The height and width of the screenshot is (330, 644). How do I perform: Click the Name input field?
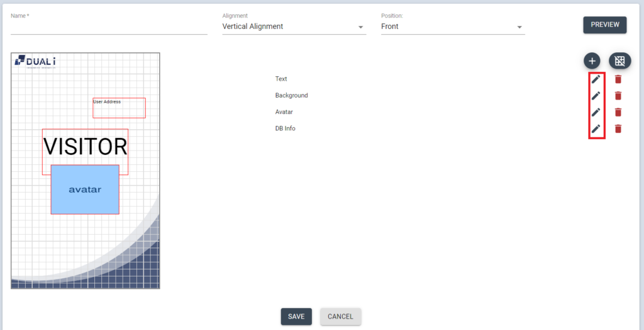[109, 27]
